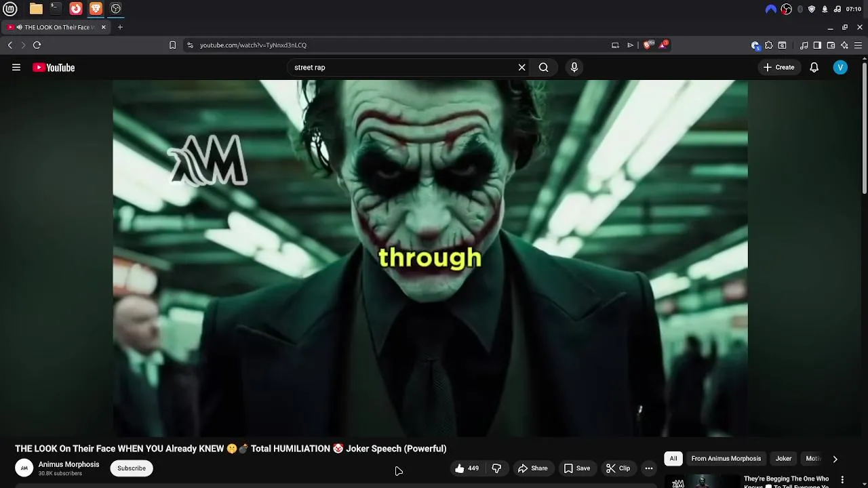This screenshot has height=488, width=868.
Task: Select the "From Animus Morphosis" chip
Action: coord(726,459)
